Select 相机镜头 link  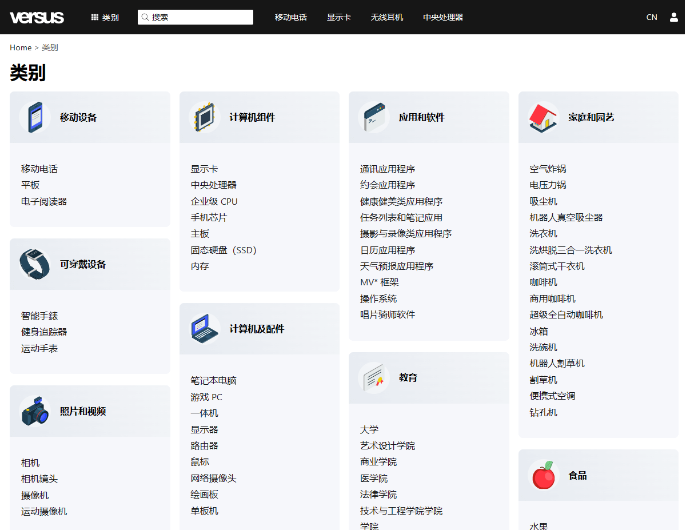[39, 479]
